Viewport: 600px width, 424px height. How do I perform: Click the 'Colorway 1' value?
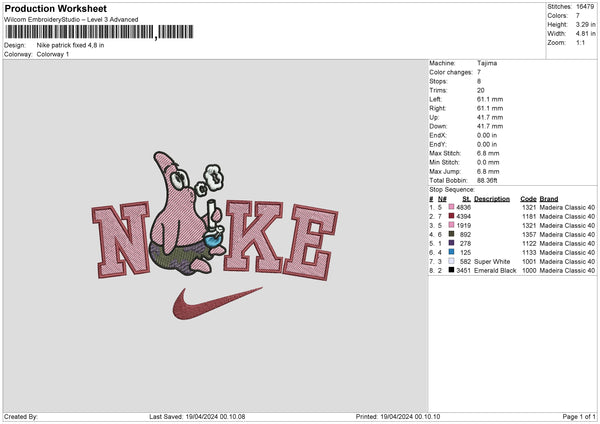click(x=53, y=54)
